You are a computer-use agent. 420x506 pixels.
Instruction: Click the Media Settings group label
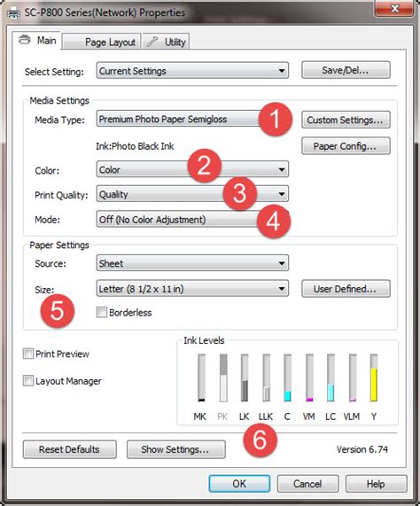(x=59, y=101)
